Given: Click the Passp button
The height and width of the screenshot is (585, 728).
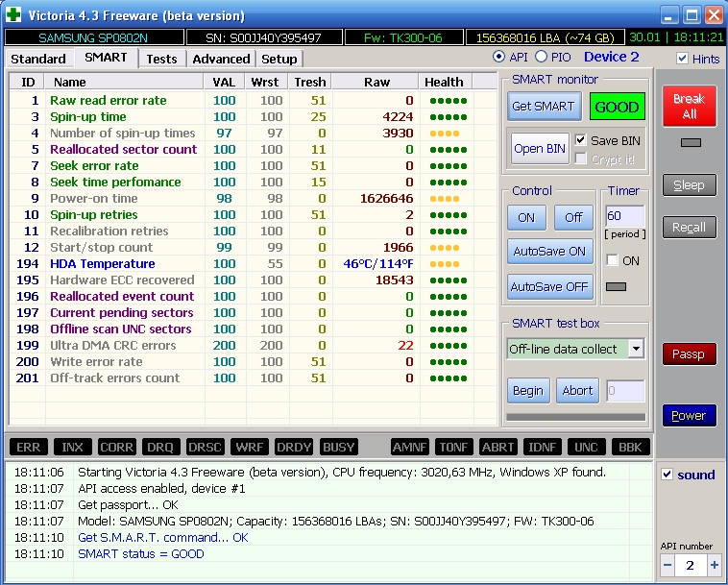Looking at the screenshot, I should 688,354.
